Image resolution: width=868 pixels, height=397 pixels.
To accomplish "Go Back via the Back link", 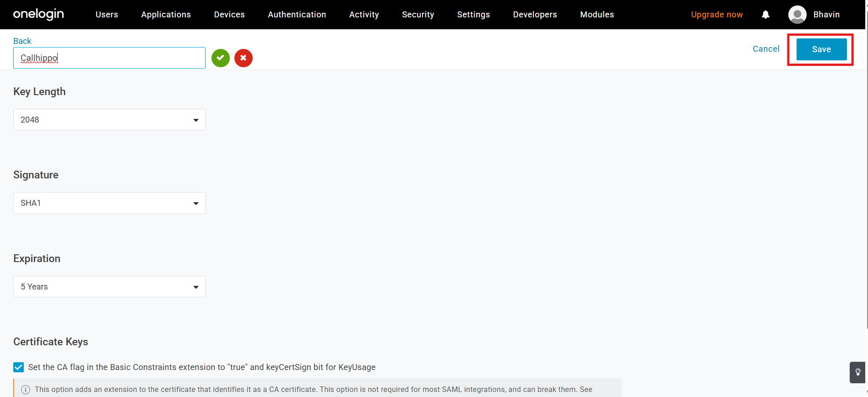I will (x=22, y=41).
